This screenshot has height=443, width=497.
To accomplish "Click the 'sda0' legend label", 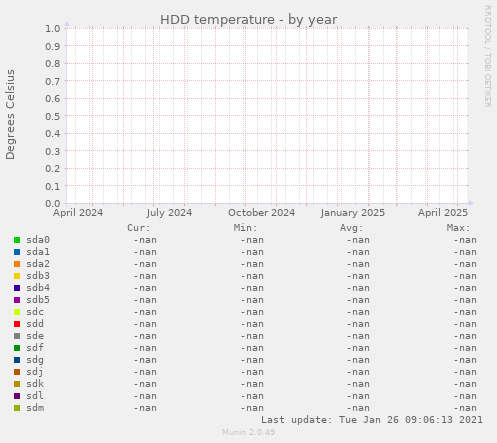I will tap(38, 240).
